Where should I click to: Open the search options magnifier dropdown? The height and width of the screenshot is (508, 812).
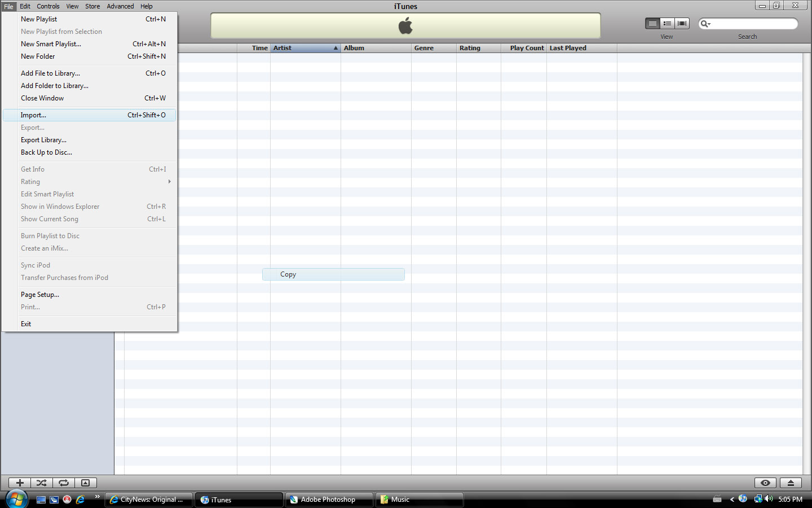705,24
